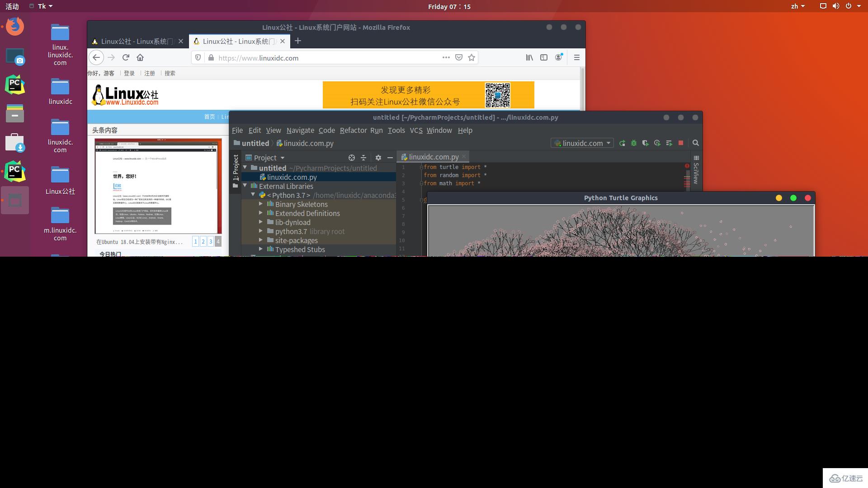
Task: Click the Profile icon in PyCharm toolbar
Action: tap(657, 143)
